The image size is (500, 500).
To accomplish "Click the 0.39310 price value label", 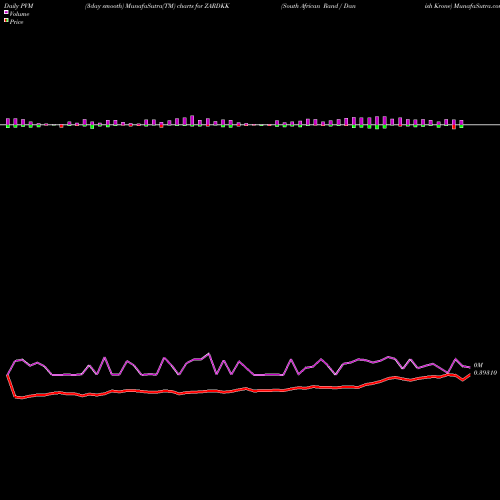I will (x=485, y=373).
